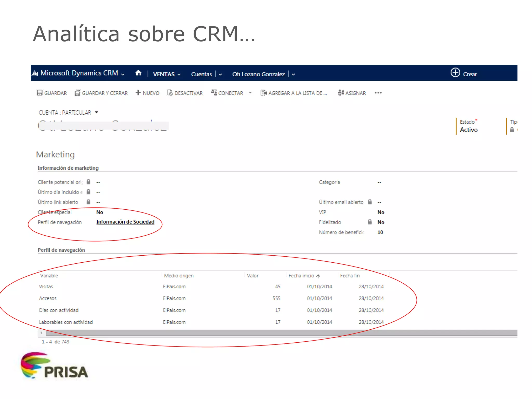Image resolution: width=532 pixels, height=399 pixels.
Task: Click the Nuevo plus icon
Action: tap(138, 92)
